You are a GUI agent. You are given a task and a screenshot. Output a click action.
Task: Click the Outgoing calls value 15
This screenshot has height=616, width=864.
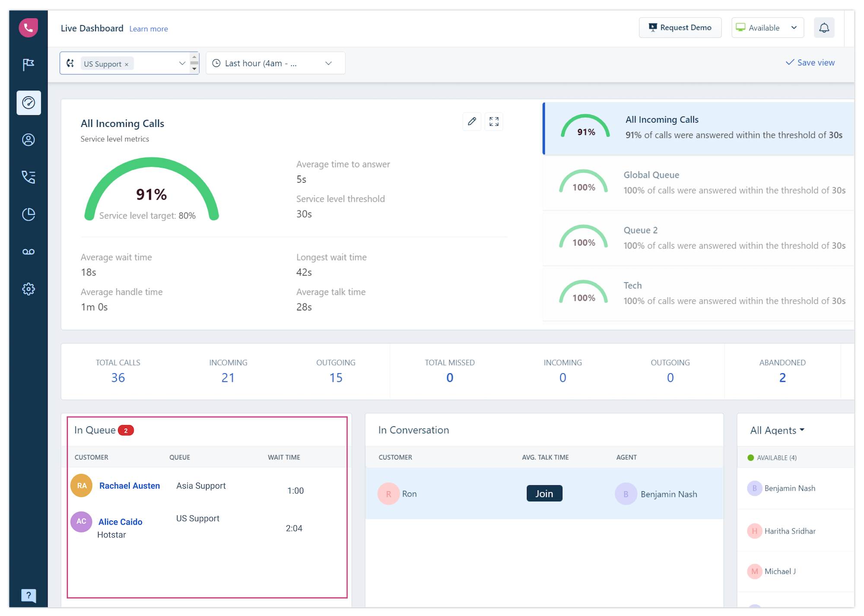pyautogui.click(x=336, y=378)
